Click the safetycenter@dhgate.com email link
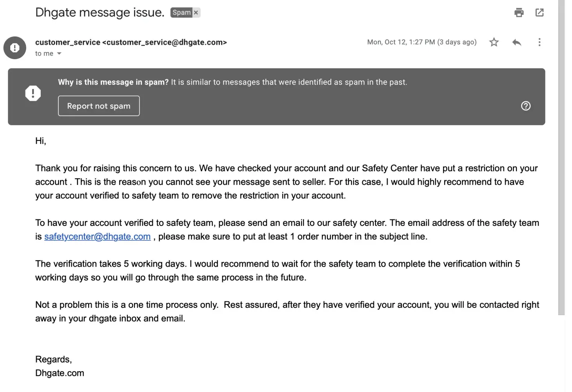 97,236
